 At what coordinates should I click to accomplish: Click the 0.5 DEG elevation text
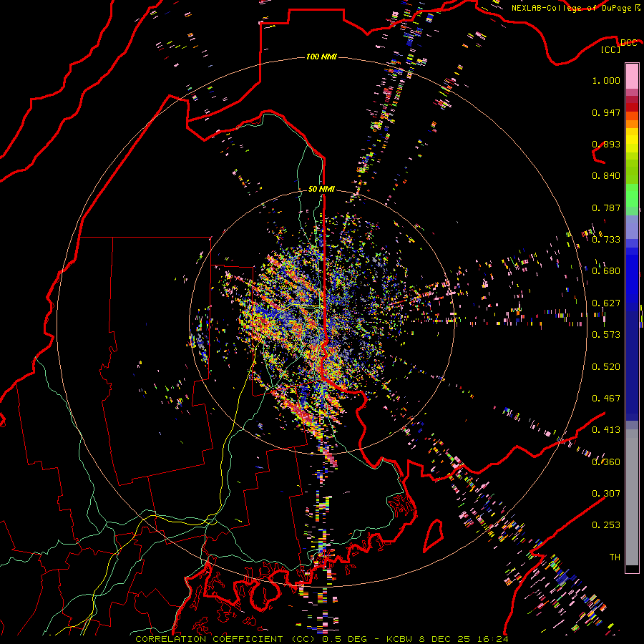click(344, 639)
